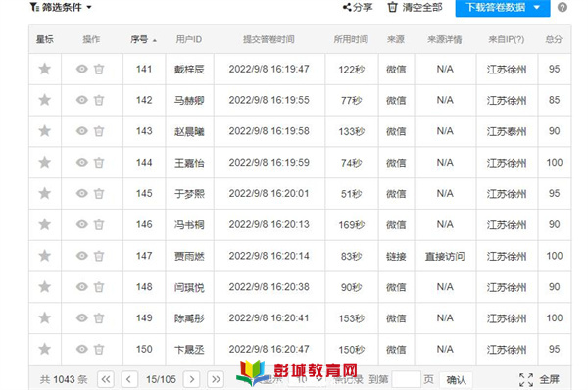Click trash icon for record 148
The width and height of the screenshot is (588, 390).
99,287
